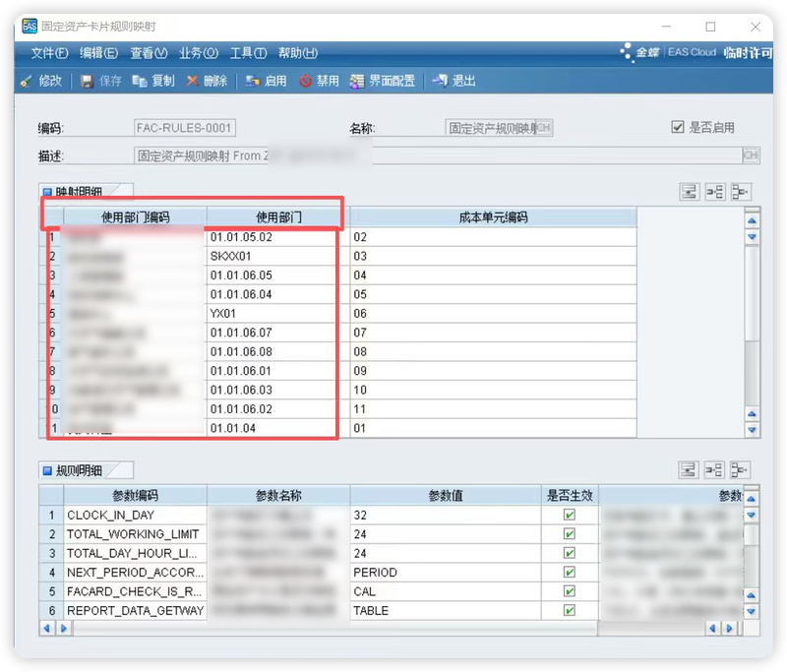Toggle 是否生效 checkbox for FACARD_CHECK_IS_R row

570,591
